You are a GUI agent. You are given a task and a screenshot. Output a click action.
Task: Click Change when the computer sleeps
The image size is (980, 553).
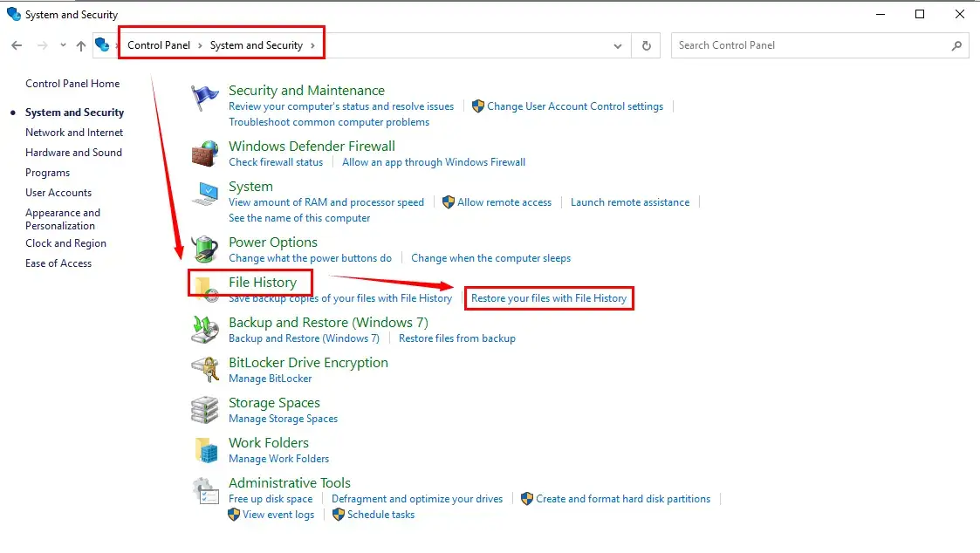tap(490, 258)
